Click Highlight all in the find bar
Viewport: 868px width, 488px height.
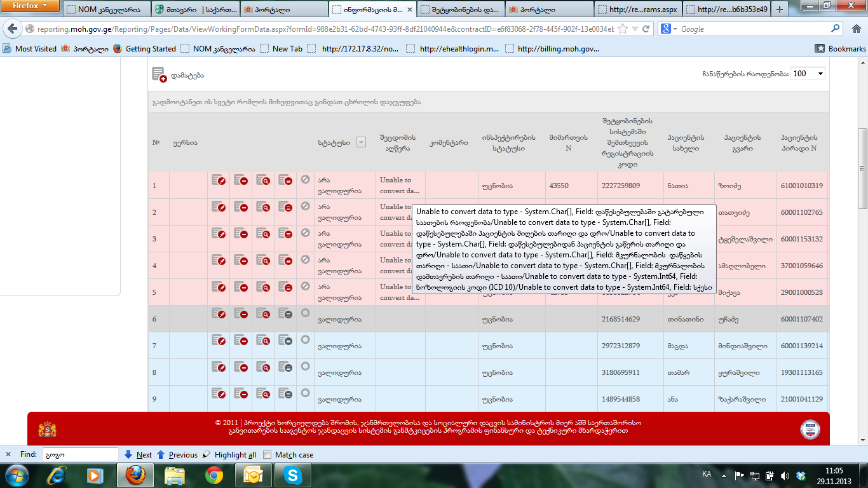click(229, 455)
